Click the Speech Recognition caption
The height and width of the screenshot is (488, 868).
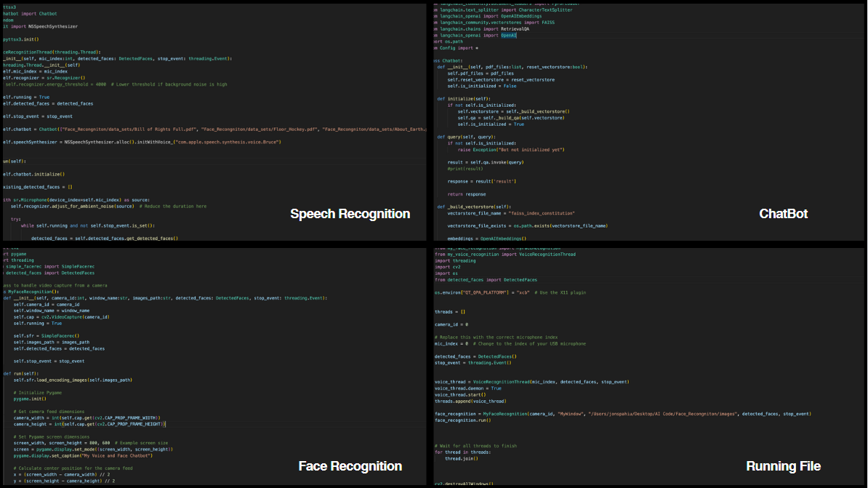pyautogui.click(x=350, y=214)
